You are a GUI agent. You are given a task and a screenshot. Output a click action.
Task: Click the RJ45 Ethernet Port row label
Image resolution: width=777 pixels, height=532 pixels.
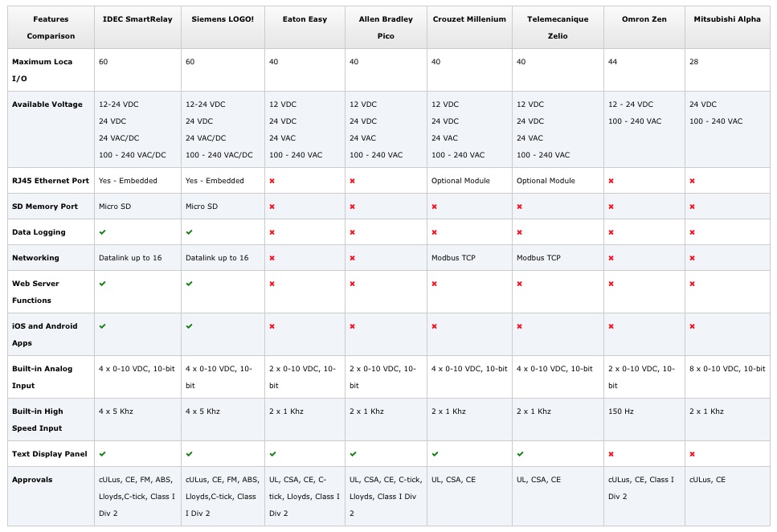tap(51, 181)
